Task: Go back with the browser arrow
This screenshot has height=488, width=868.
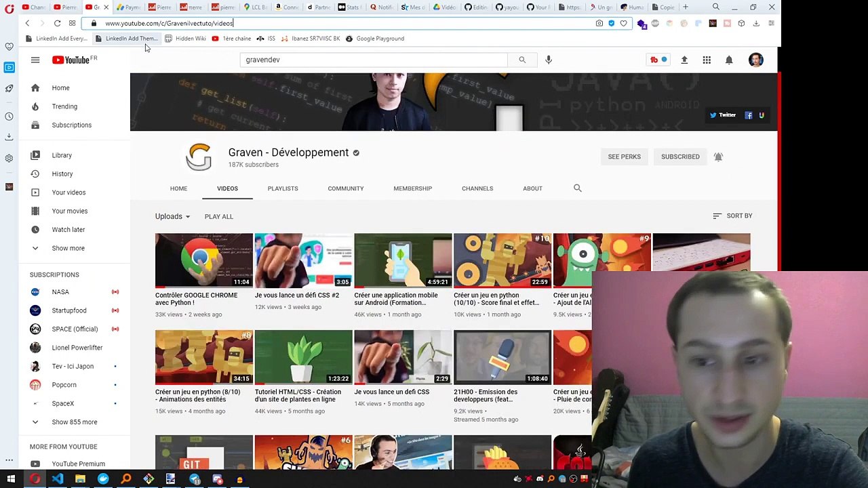Action: click(27, 23)
